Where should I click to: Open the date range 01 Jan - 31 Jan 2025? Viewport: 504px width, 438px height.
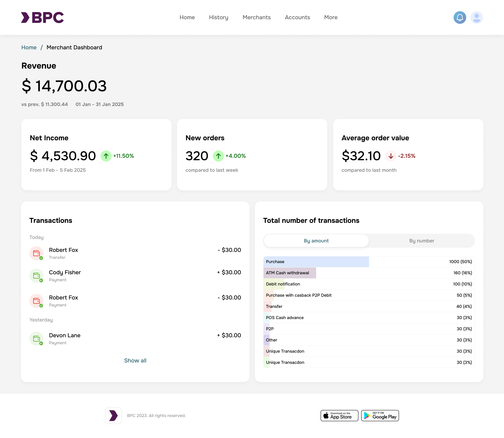tap(100, 104)
